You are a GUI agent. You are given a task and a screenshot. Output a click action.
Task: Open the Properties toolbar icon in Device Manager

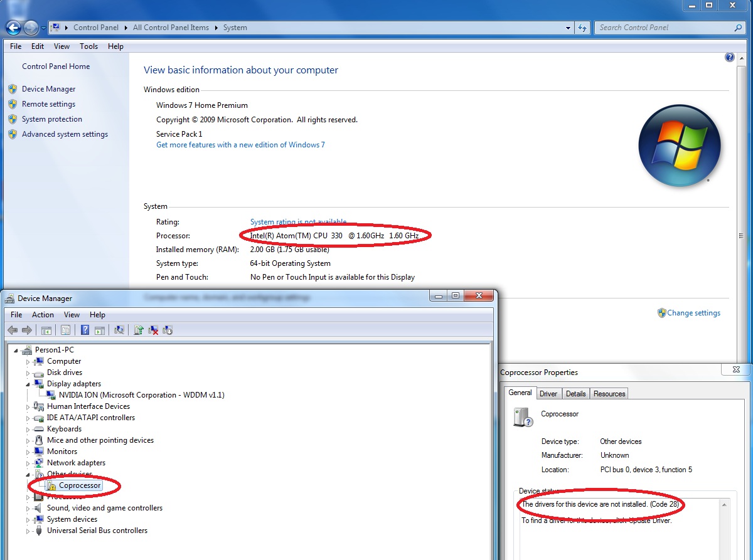tap(65, 330)
